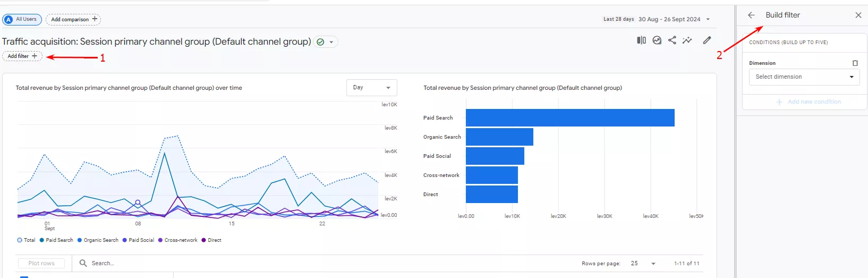Click the data point marker on line chart

[138, 203]
